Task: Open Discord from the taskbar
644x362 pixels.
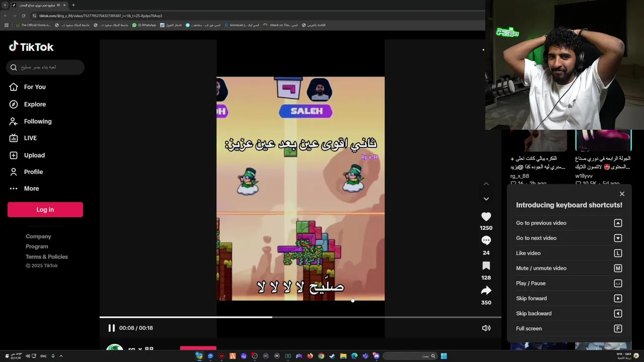Action: pos(376,356)
